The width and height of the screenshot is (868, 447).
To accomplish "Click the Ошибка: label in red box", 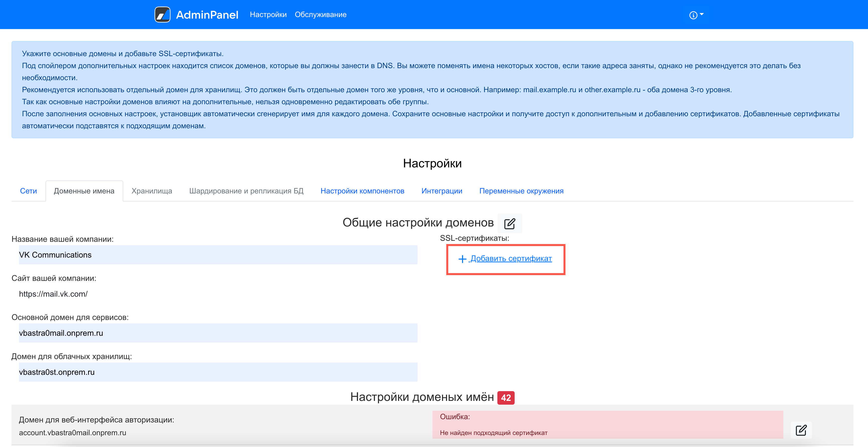I will coord(455,417).
